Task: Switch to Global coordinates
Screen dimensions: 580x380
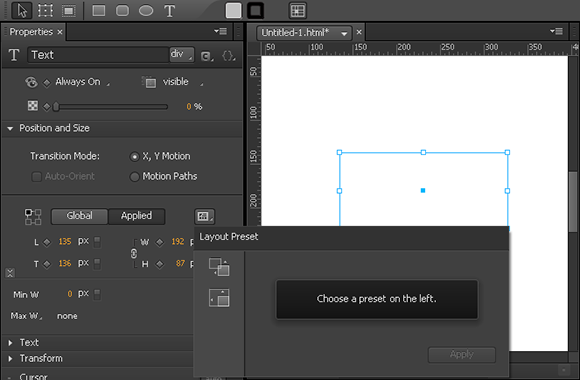Action: [x=80, y=216]
